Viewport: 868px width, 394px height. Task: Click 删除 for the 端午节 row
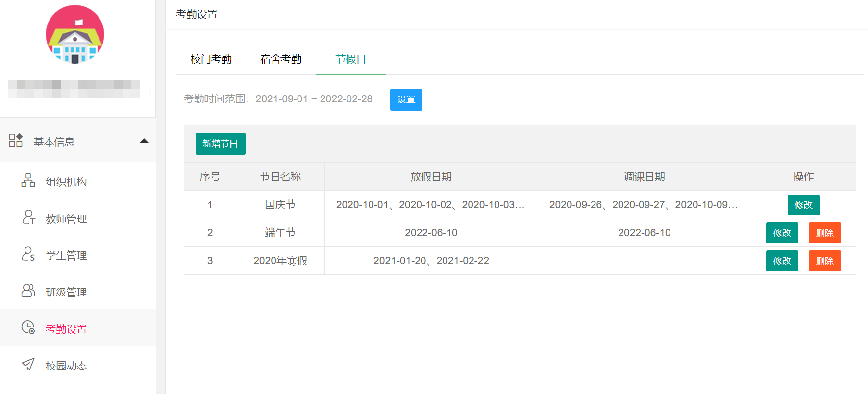[x=824, y=233]
